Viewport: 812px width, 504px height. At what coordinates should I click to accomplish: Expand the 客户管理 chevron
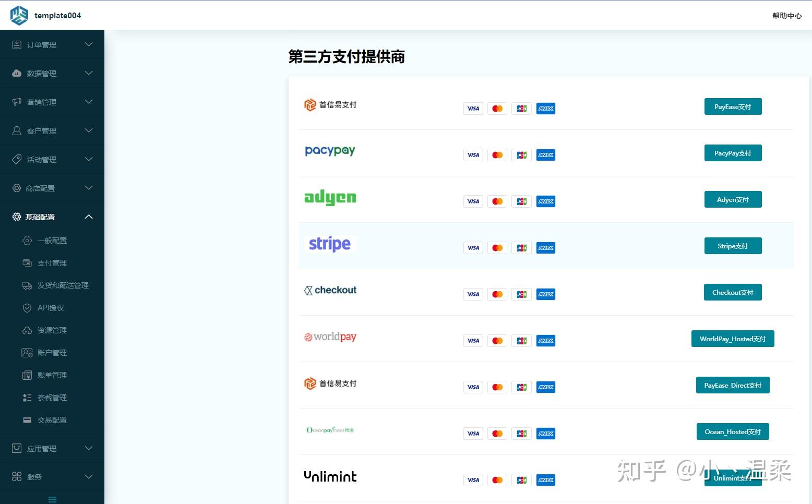(89, 130)
